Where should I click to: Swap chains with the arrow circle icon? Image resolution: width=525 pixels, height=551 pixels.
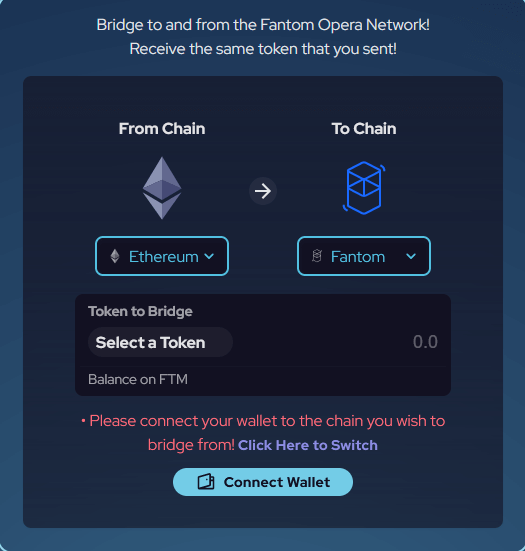point(263,191)
